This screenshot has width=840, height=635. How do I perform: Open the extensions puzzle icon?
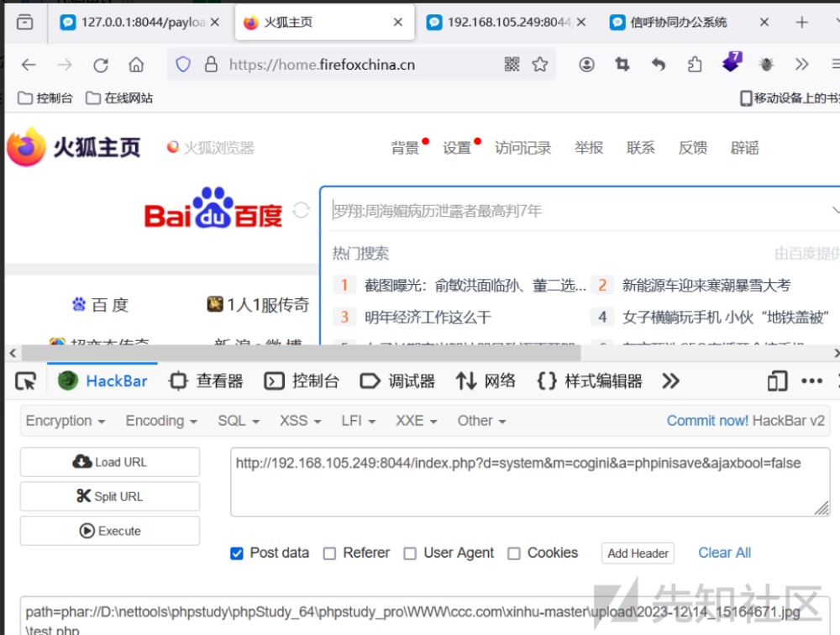coord(695,65)
